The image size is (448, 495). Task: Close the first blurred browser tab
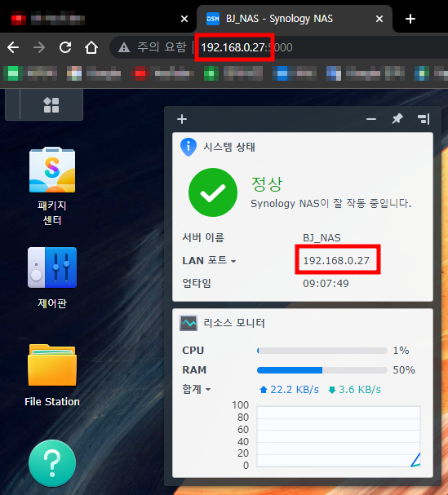(184, 19)
